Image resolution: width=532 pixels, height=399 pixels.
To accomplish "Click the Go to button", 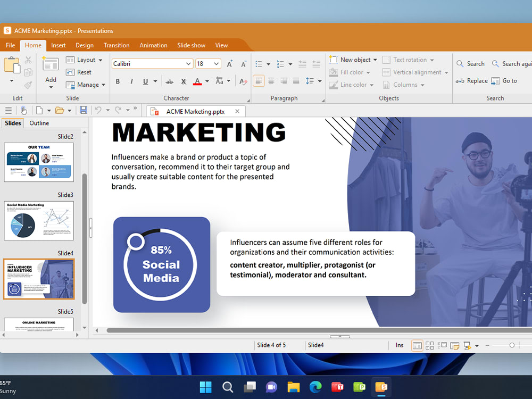I will point(504,81).
